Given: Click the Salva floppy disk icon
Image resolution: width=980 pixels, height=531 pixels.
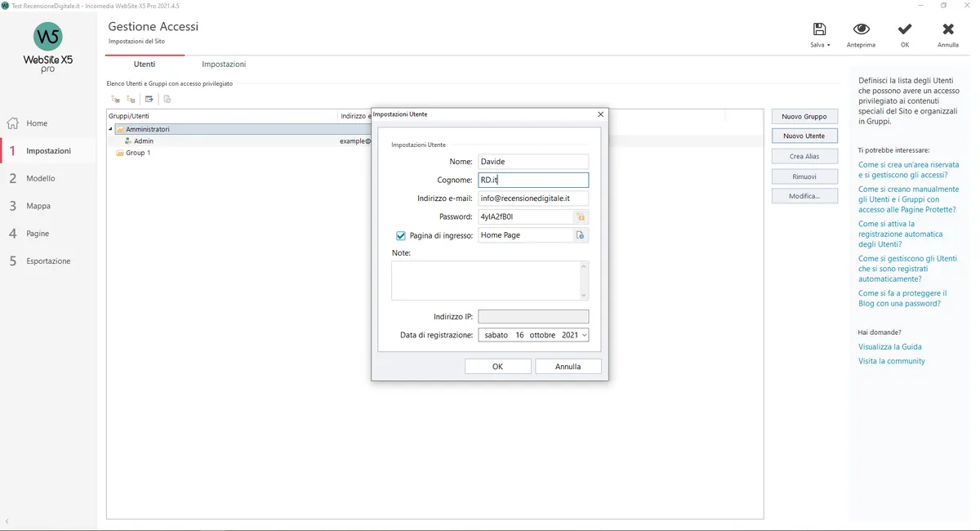Looking at the screenshot, I should [820, 29].
